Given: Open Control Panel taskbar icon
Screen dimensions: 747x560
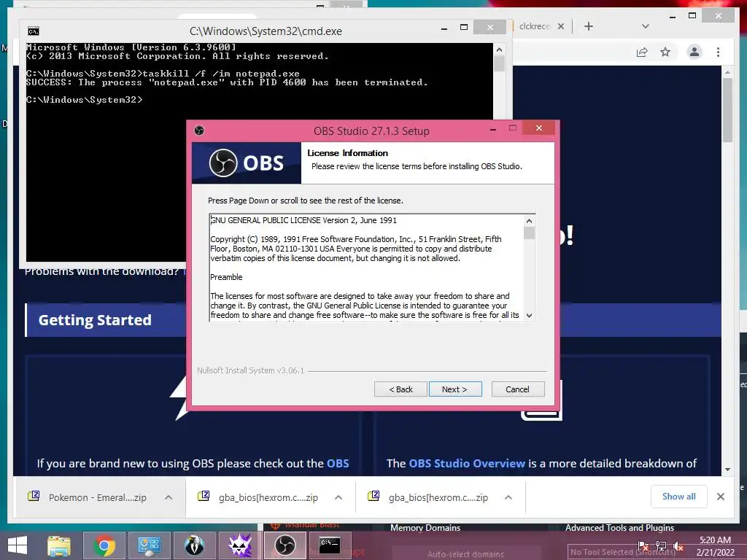Looking at the screenshot, I should pyautogui.click(x=149, y=545).
